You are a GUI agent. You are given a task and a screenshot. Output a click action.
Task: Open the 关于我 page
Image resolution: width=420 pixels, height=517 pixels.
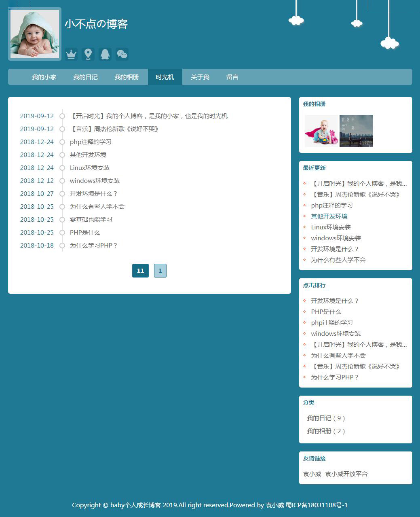point(200,77)
